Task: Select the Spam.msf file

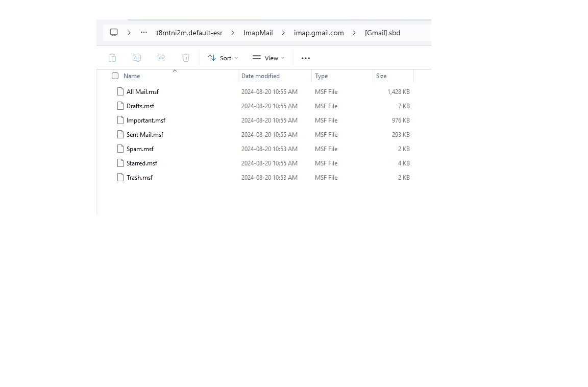Action: (140, 149)
